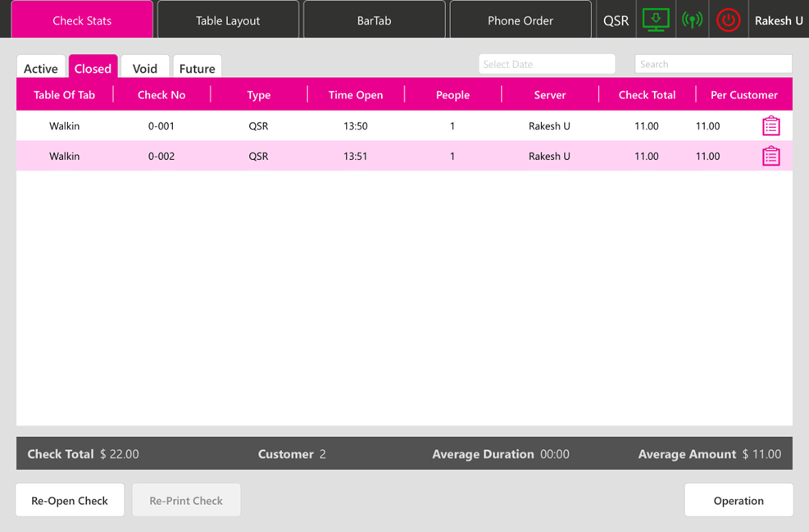Click the Re-Print Check button
Screen dimensions: 809x532
coord(186,500)
